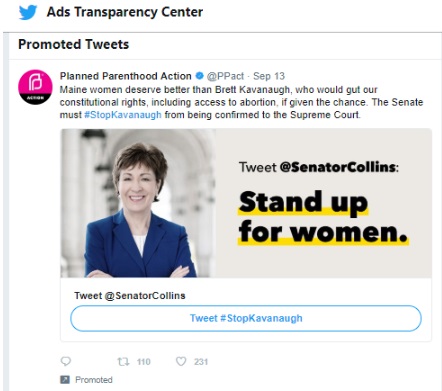Viewport: 442px width, 391px height.
Task: Open the Senator Collins photo thumbnail
Action: (138, 203)
